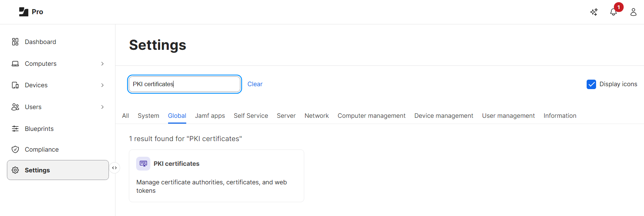Clear the settings search text
The height and width of the screenshot is (216, 644).
tap(255, 84)
